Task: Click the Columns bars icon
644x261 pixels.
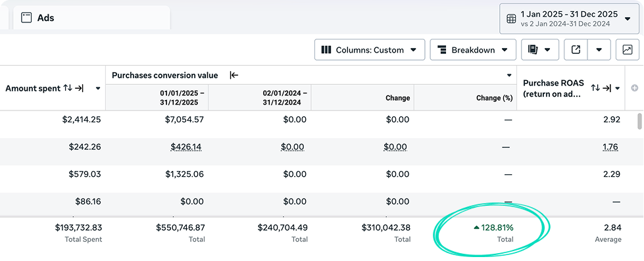Action: pos(326,50)
